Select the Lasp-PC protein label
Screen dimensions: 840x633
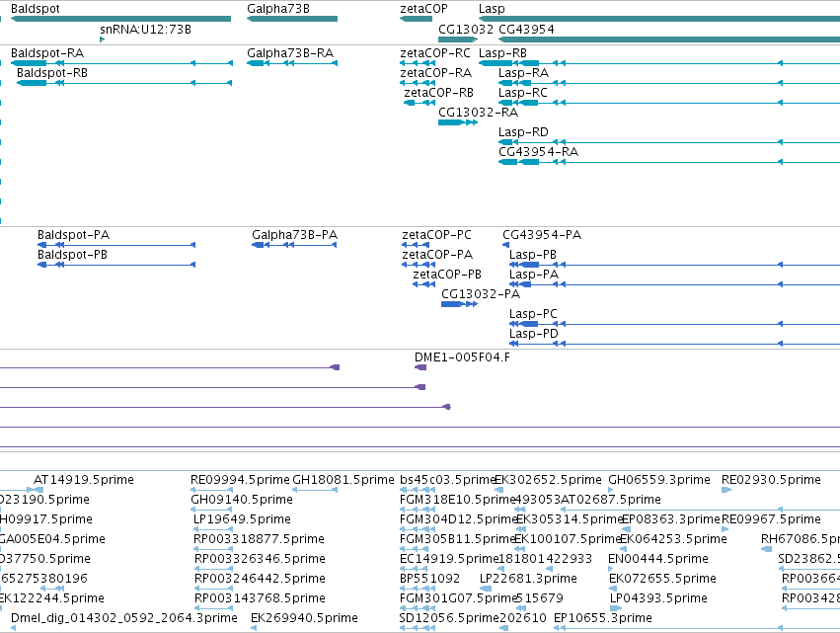tap(534, 314)
